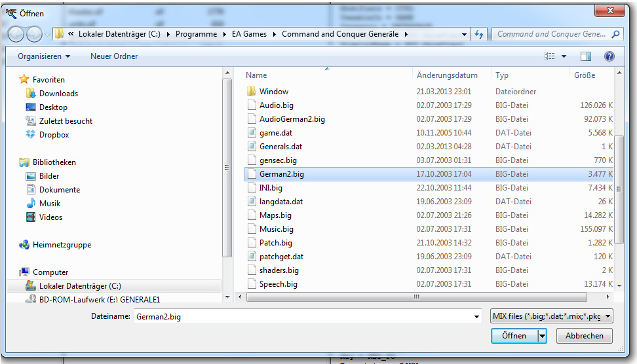Open address bar history dropdown arrow
This screenshot has height=364, width=637.
(464, 35)
